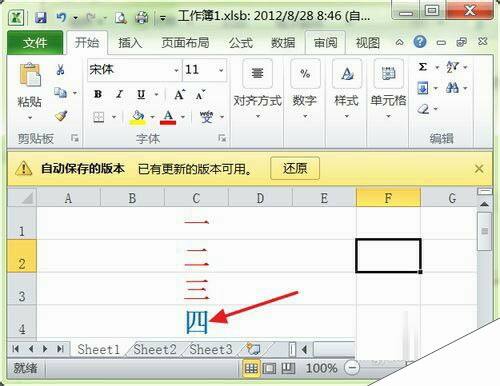Viewport: 500px width, 386px height.
Task: Click cell C4 containing 四
Action: tap(196, 321)
